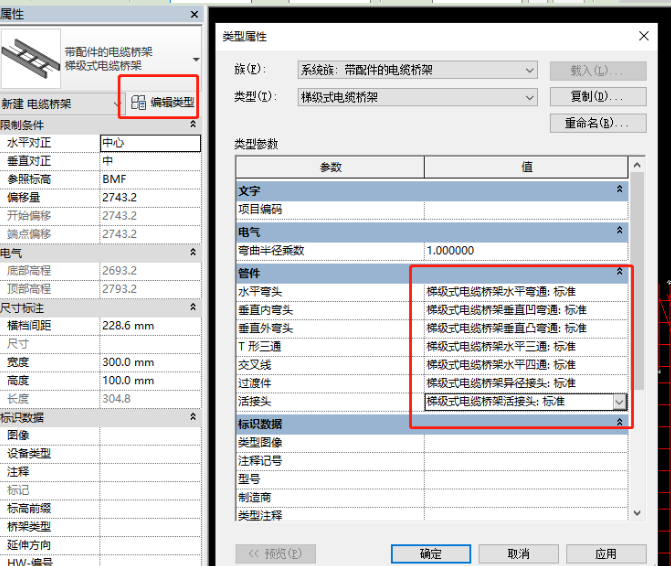Click the 横档间距 value 228.6 mm
The image size is (671, 566).
[150, 326]
